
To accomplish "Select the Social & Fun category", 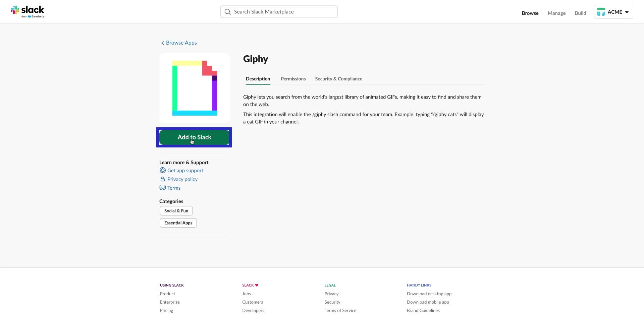I will [176, 210].
